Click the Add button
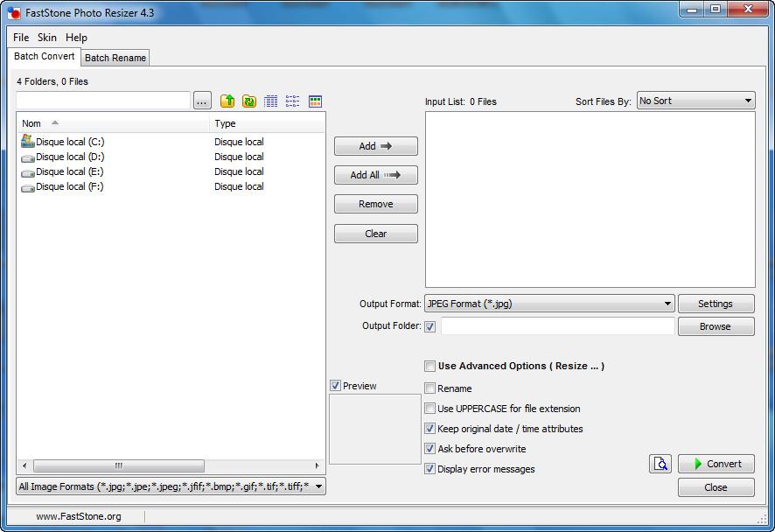Viewport: 775px width, 532px height. click(x=375, y=146)
